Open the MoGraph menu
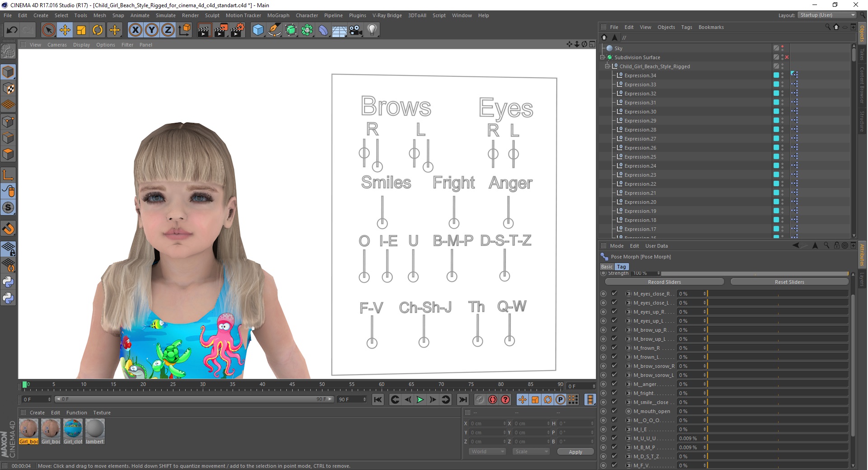868x470 pixels. pyautogui.click(x=278, y=15)
